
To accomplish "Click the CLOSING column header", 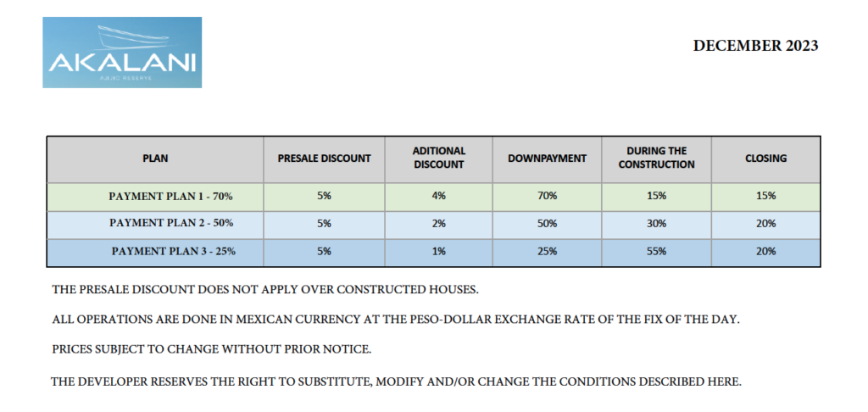I will pos(766,159).
